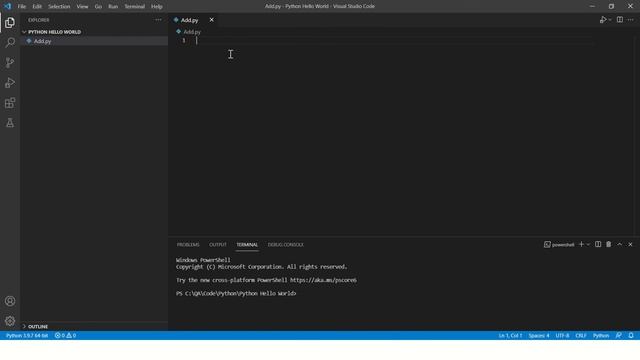Click Ln 1, Col 1 status item

510,336
